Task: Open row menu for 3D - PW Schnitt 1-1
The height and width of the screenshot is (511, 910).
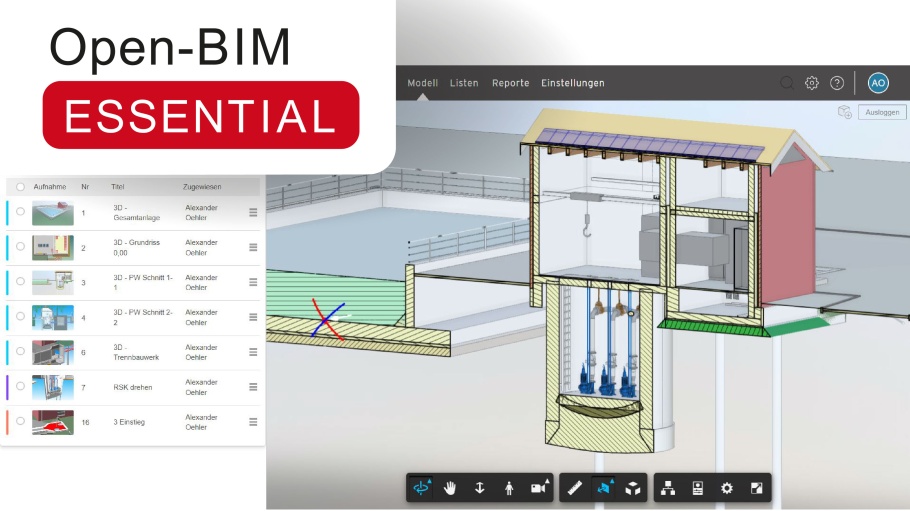Action: [253, 282]
